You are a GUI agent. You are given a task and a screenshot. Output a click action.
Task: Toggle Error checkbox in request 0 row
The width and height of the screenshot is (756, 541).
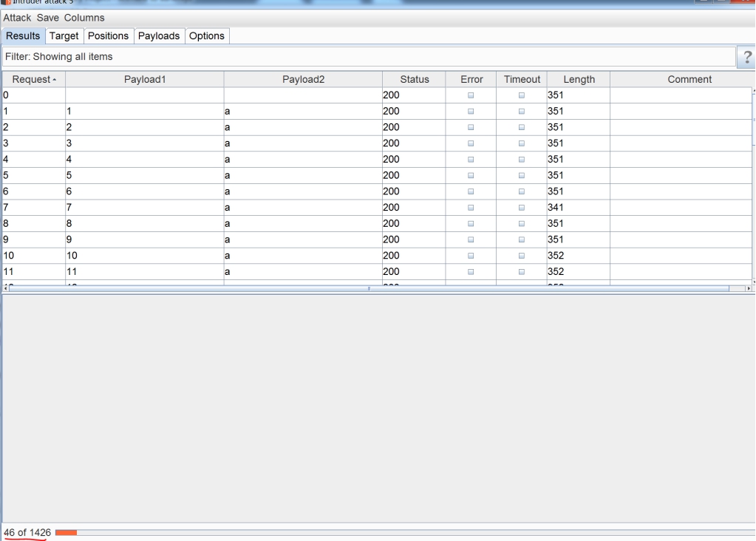coord(471,95)
